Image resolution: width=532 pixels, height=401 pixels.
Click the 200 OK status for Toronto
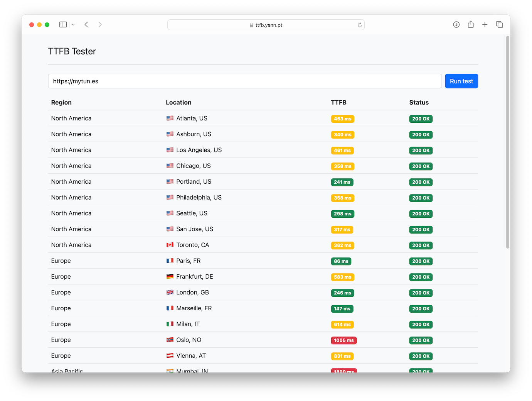pyautogui.click(x=421, y=245)
